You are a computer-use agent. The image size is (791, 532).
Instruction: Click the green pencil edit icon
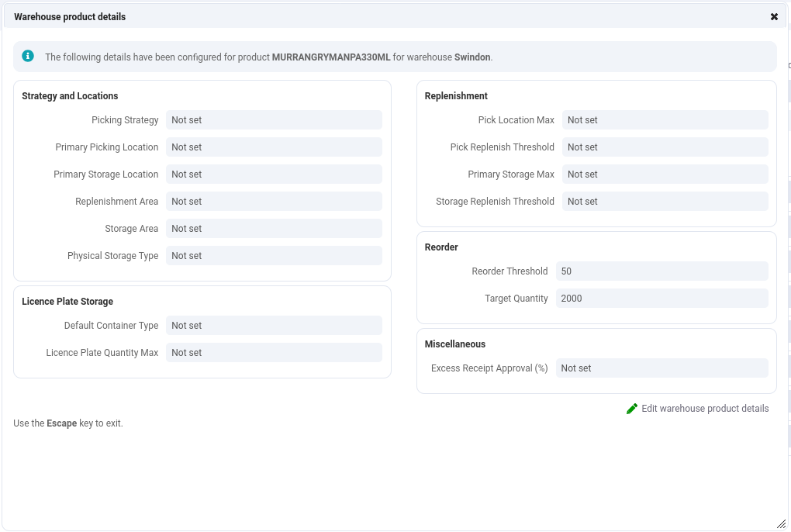click(x=632, y=409)
